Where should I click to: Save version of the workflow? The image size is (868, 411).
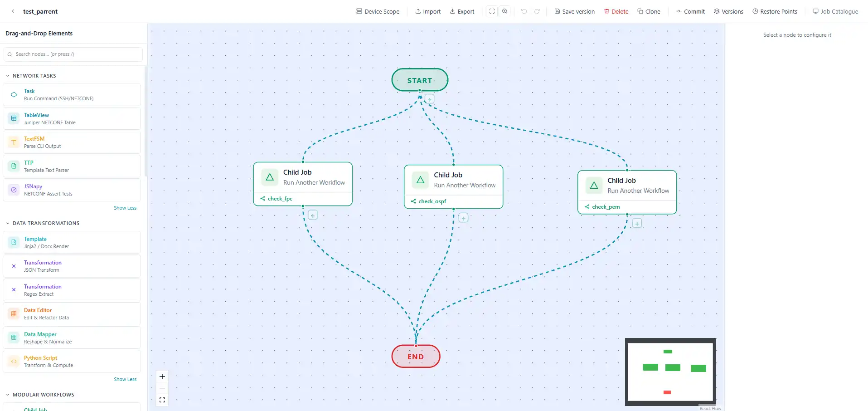pyautogui.click(x=574, y=11)
